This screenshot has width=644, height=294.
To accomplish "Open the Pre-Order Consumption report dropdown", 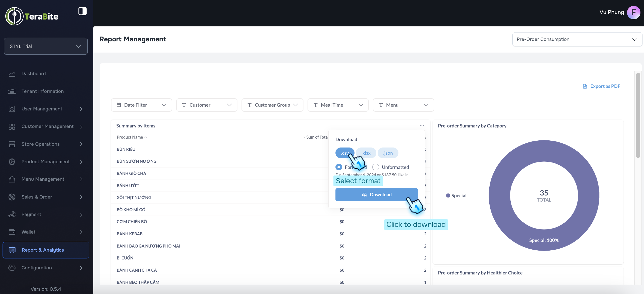I will 577,39.
